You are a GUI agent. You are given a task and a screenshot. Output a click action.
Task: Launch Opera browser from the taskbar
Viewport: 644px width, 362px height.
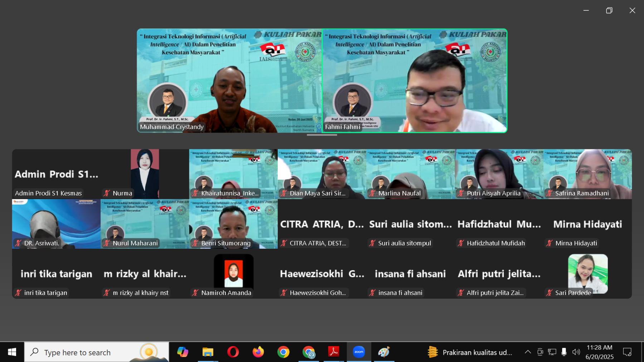pyautogui.click(x=233, y=352)
